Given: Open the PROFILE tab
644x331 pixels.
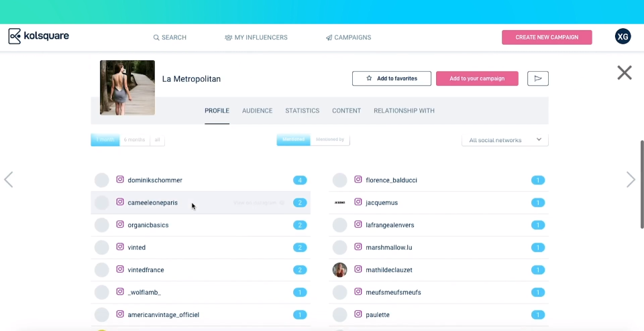Looking at the screenshot, I should click(217, 111).
